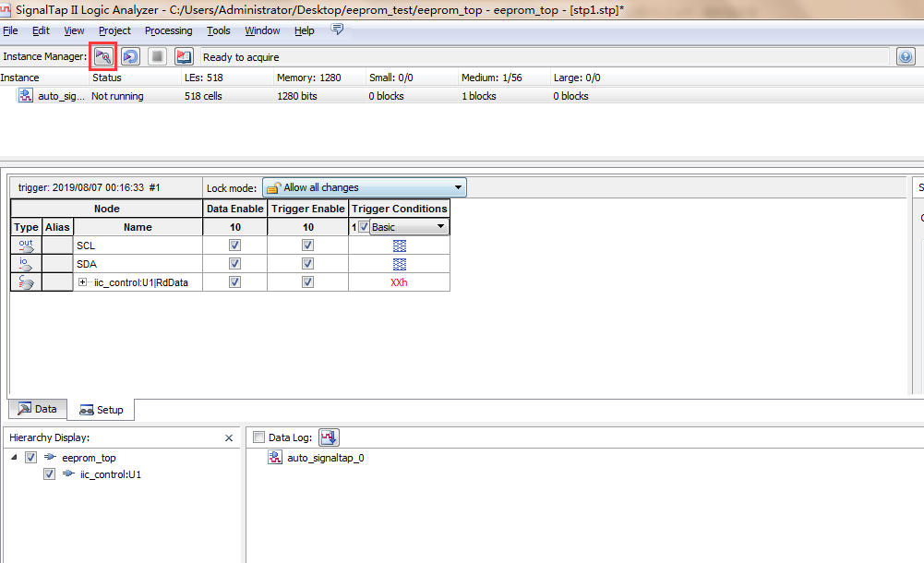Collapse the eeprom_top hierarchy node
The height and width of the screenshot is (563, 924).
click(14, 457)
